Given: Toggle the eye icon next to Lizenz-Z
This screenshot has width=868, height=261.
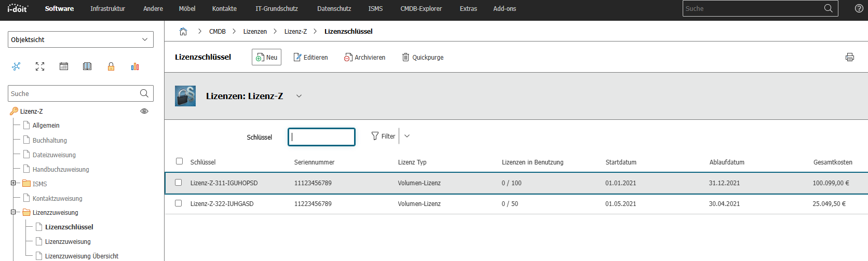Looking at the screenshot, I should pos(144,111).
